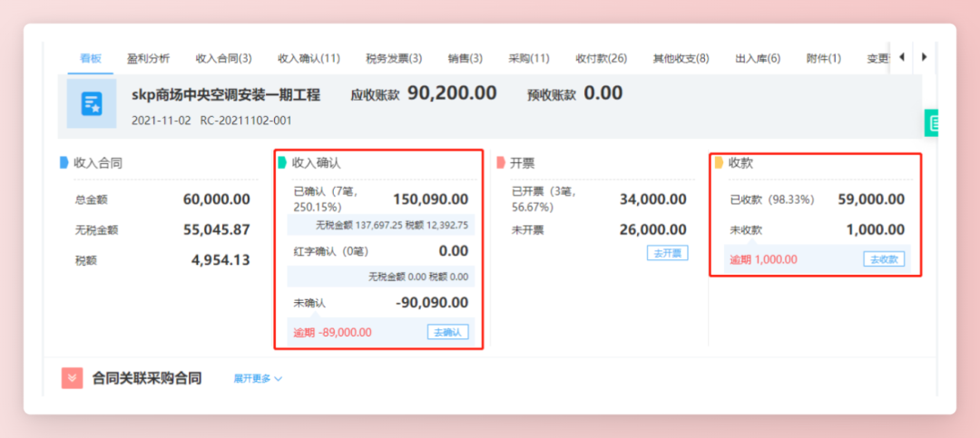980x438 pixels.
Task: Click the 未收款 amount 1,000.00
Action: 876,230
